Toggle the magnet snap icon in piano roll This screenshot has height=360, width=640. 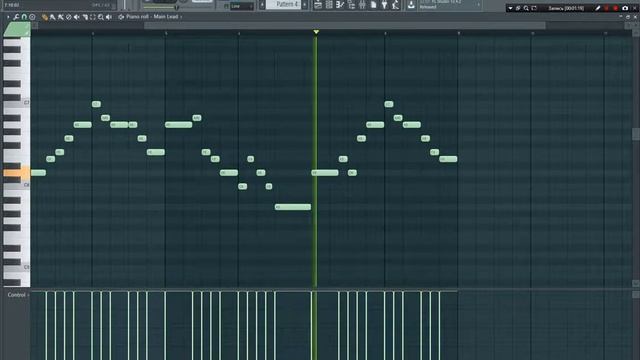[x=24, y=17]
